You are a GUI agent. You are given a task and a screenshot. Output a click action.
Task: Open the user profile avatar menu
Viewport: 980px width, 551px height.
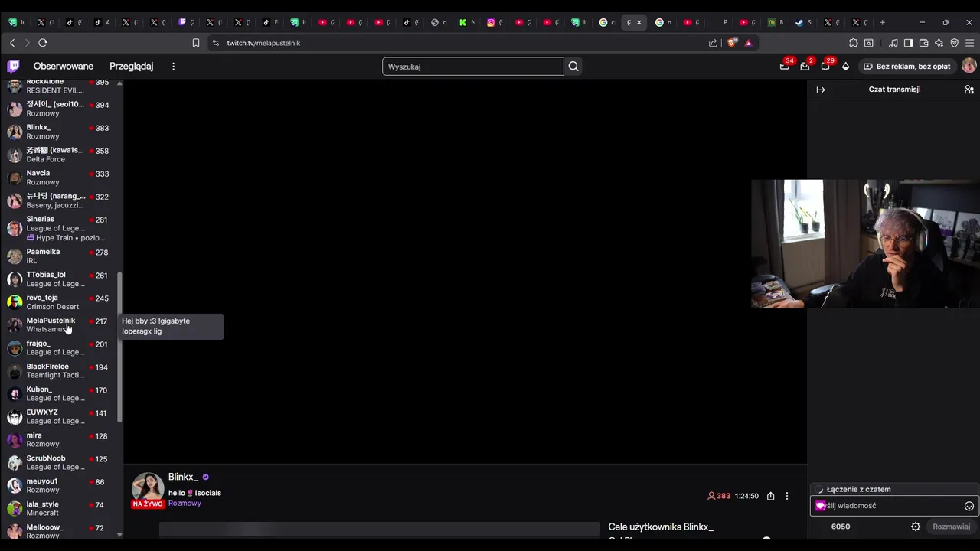coord(969,67)
